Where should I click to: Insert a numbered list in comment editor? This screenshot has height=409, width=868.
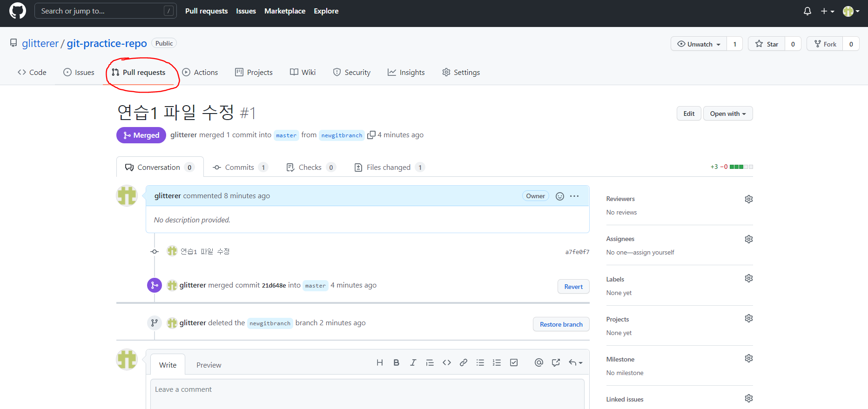(x=497, y=362)
